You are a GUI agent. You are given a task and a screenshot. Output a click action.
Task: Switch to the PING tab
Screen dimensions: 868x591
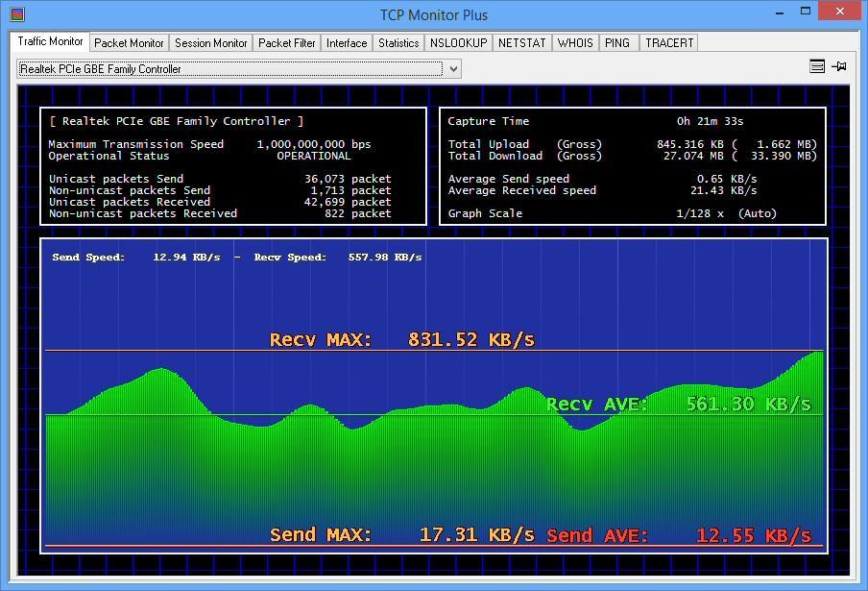[617, 42]
